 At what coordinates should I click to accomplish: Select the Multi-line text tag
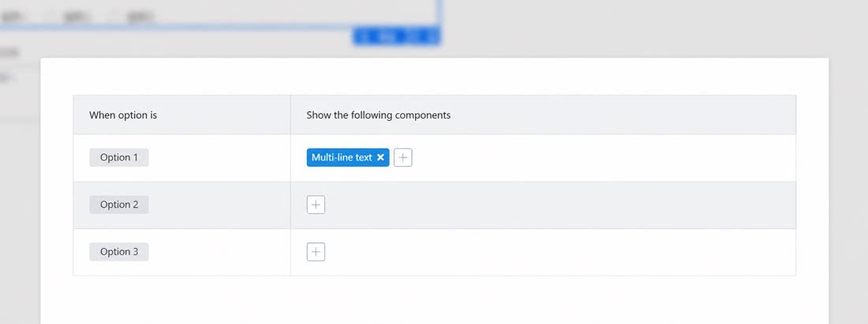(x=342, y=157)
